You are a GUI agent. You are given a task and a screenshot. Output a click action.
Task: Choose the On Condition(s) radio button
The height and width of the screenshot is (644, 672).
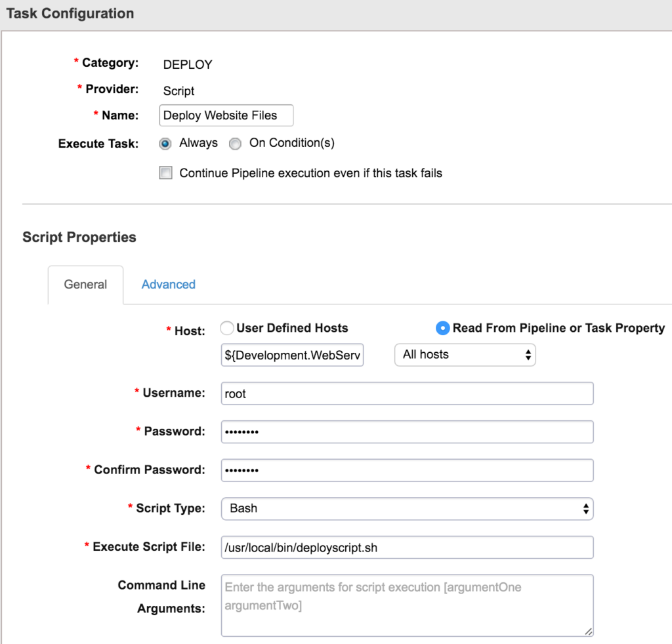pyautogui.click(x=235, y=144)
